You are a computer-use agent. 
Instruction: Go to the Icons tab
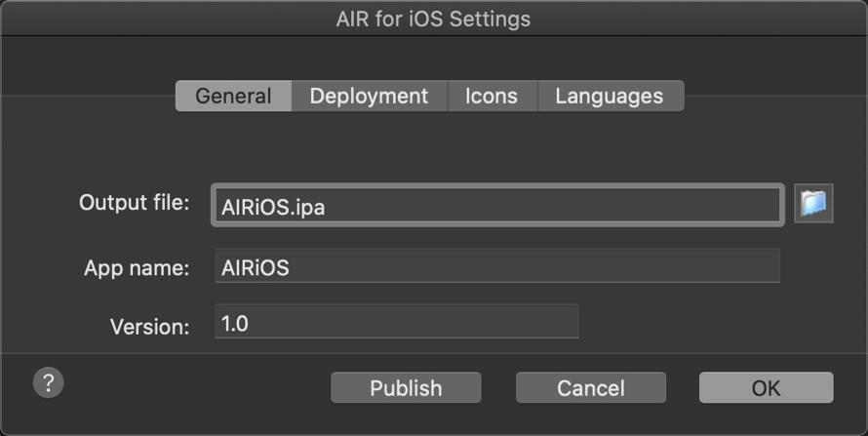493,96
